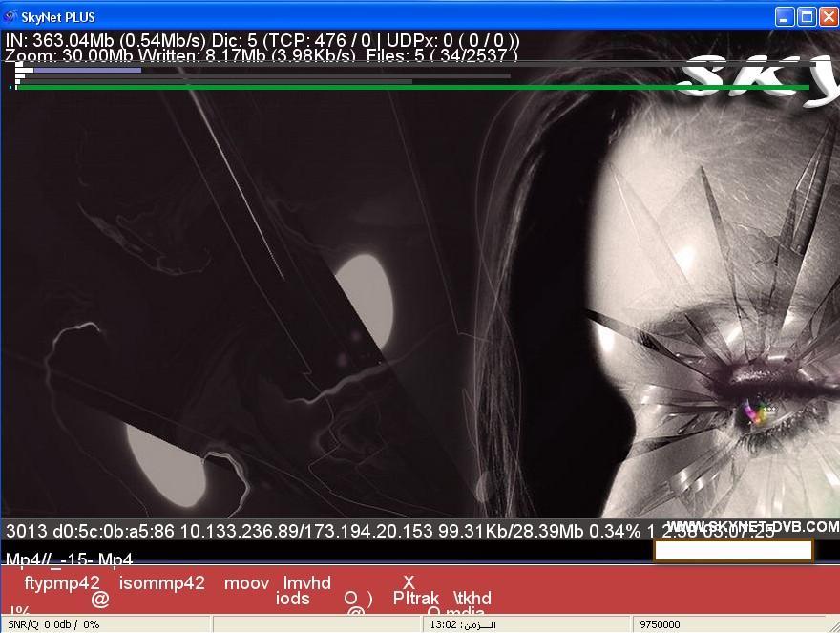The image size is (840, 633).
Task: Close the SkyNet PLUS window
Action: coord(829,16)
